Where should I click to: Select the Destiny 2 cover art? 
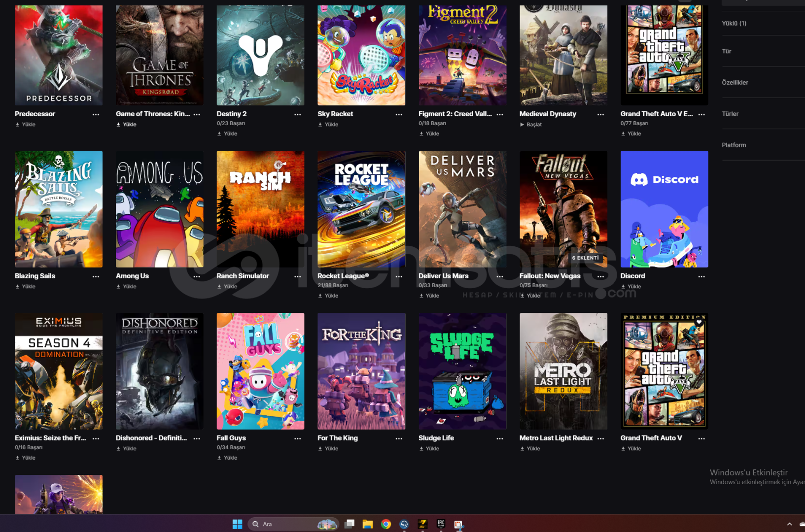point(260,55)
